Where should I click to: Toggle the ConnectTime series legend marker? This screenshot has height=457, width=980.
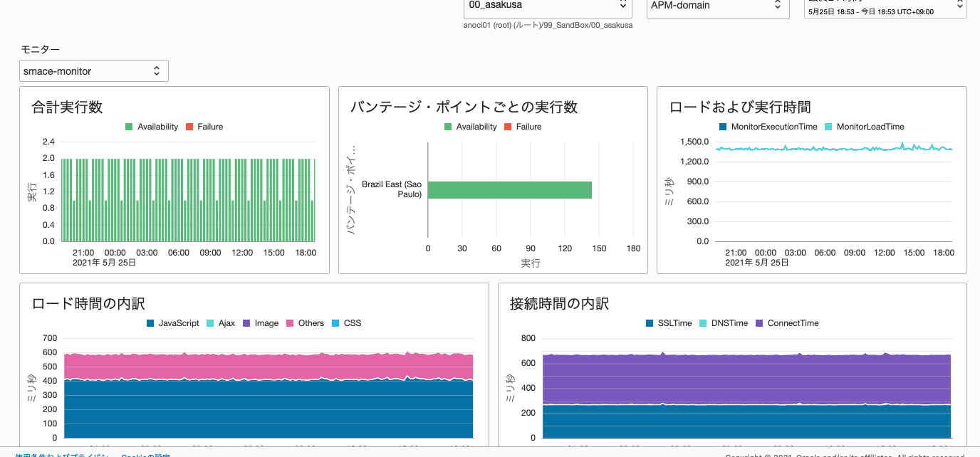click(x=787, y=322)
